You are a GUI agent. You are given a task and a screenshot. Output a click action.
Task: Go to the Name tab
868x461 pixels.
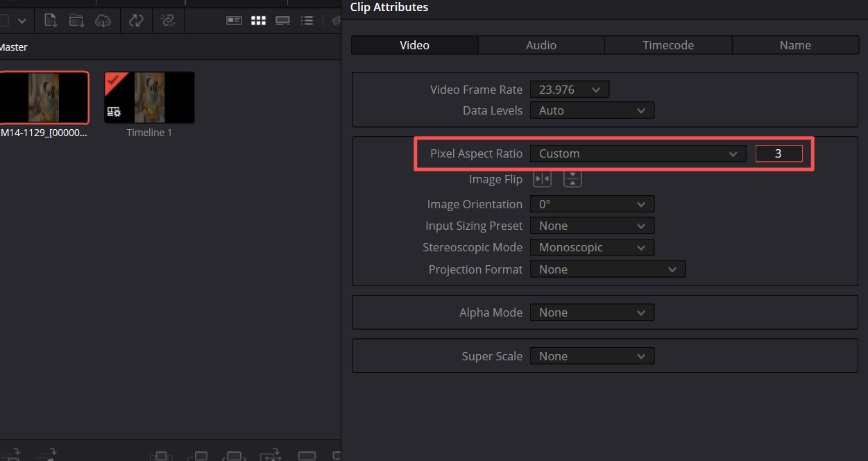[795, 45]
